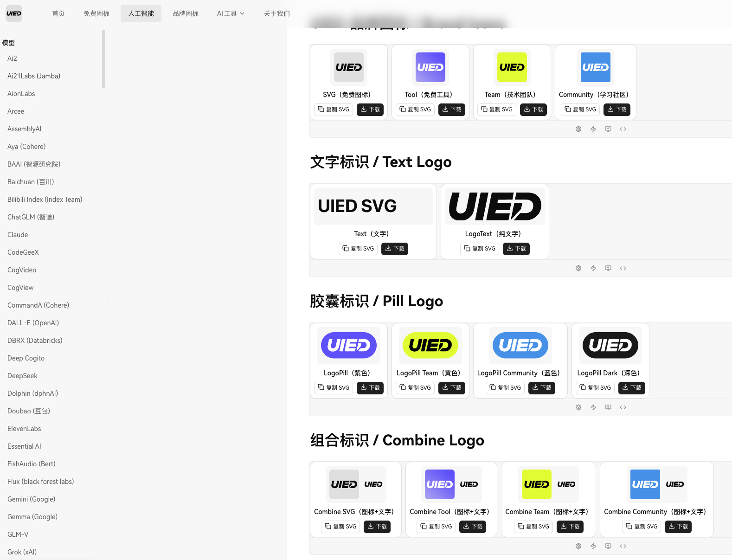Select the blue Community（学习社区）logo tile
This screenshot has height=560, width=732.
pos(596,67)
